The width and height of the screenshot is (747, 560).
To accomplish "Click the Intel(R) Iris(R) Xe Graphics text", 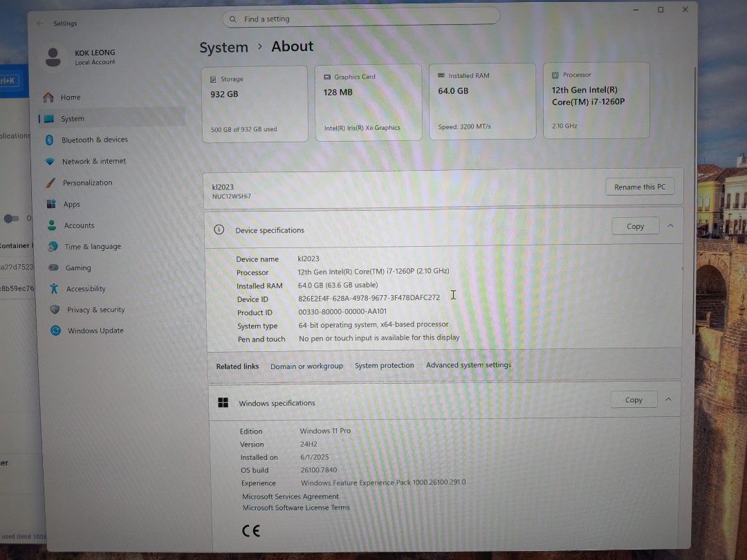I will pyautogui.click(x=362, y=128).
